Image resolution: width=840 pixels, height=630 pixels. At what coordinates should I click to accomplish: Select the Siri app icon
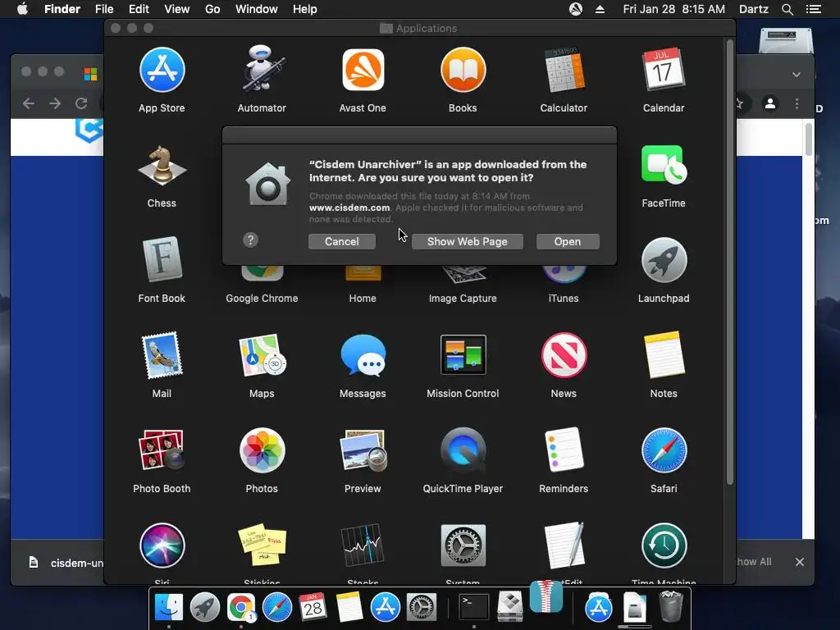pyautogui.click(x=162, y=546)
